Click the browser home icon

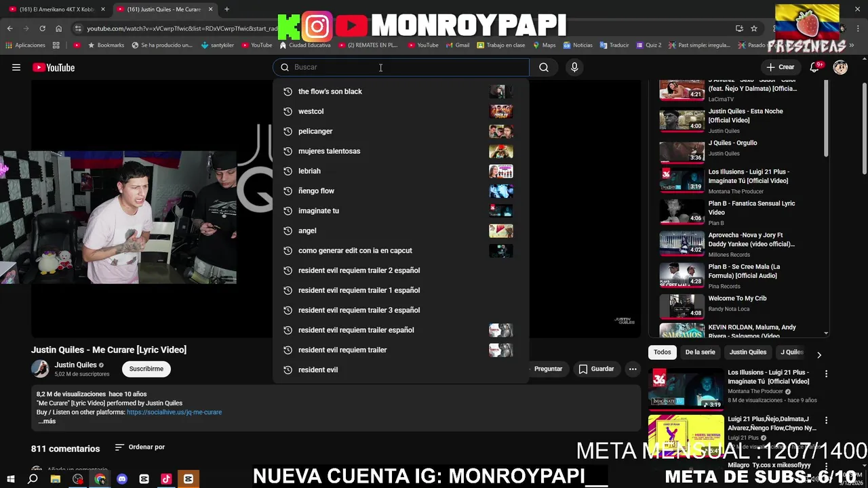click(58, 28)
